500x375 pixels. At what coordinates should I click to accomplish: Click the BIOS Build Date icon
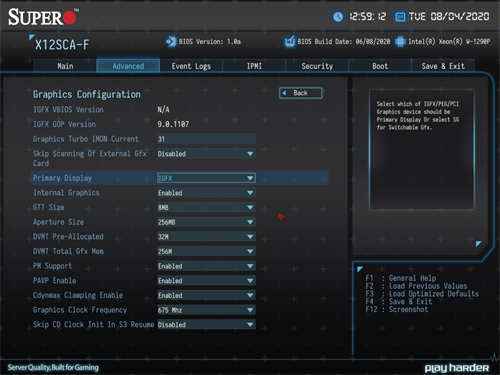click(x=290, y=42)
